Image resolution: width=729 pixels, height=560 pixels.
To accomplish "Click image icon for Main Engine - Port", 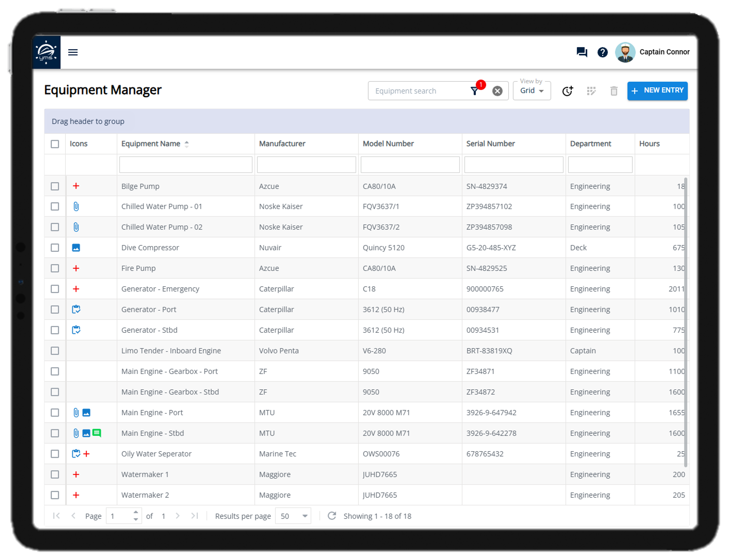I will click(86, 413).
